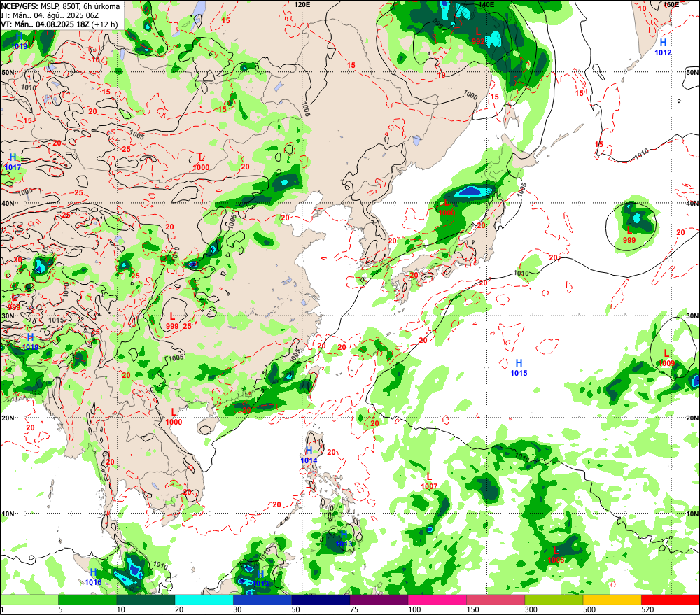Click the legend value '150'
Viewport: 700px width, 615px height.
point(472,609)
